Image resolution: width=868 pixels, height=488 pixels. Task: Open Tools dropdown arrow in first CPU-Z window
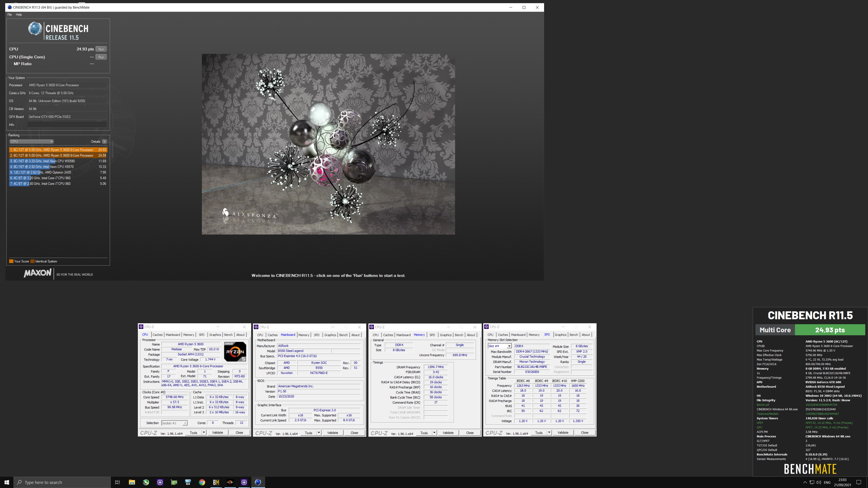point(204,433)
